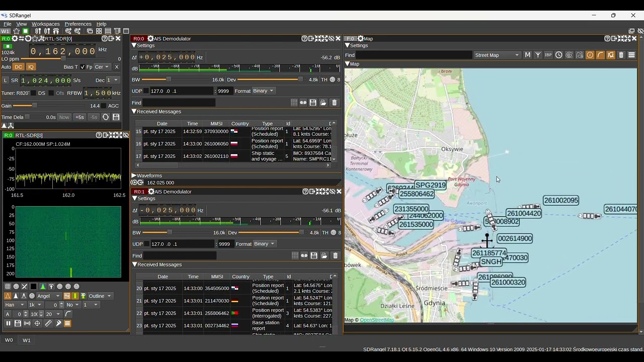Toggle R0:0 UDP forwarding checkbox
The height and width of the screenshot is (362, 644).
(x=146, y=91)
